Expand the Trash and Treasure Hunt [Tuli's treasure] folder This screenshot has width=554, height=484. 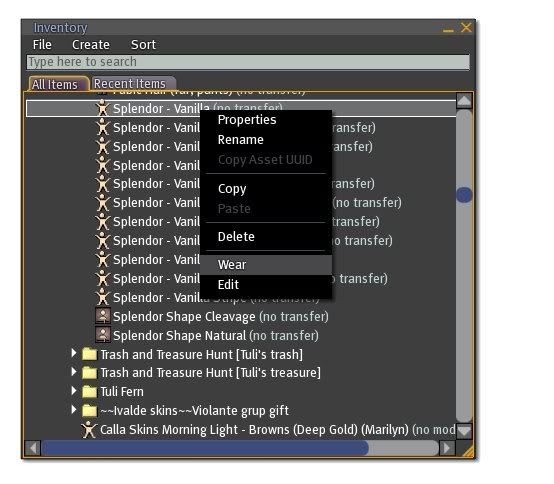pyautogui.click(x=73, y=372)
